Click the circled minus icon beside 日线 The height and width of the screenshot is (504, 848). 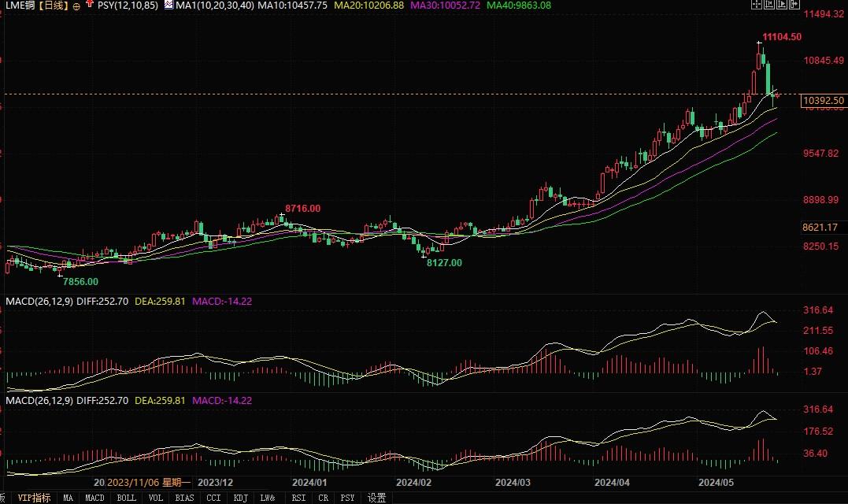(76, 5)
